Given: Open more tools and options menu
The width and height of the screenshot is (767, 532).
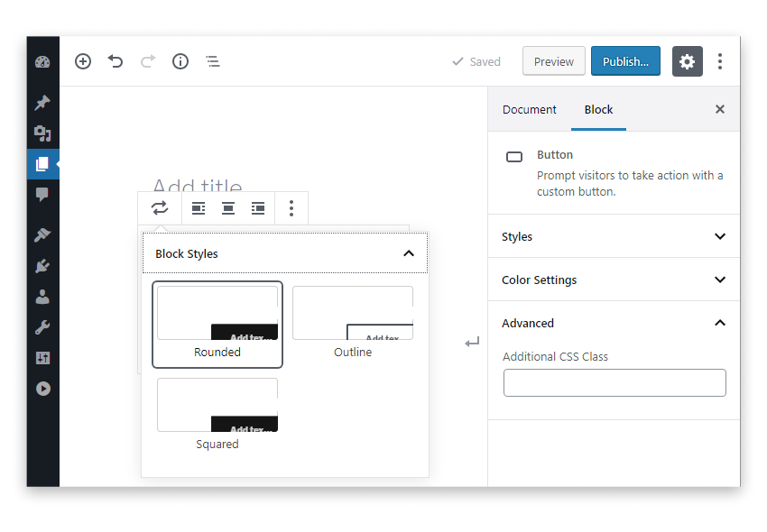Looking at the screenshot, I should (719, 61).
